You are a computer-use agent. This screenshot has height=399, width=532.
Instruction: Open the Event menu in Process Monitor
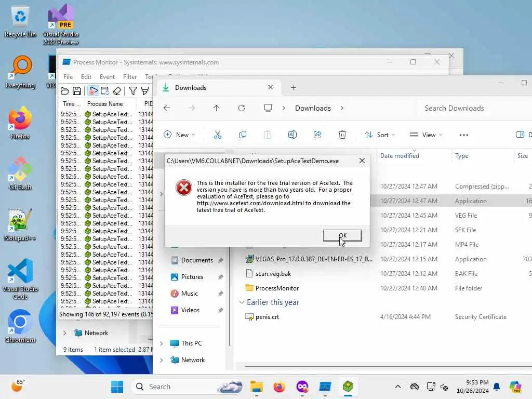pyautogui.click(x=107, y=77)
